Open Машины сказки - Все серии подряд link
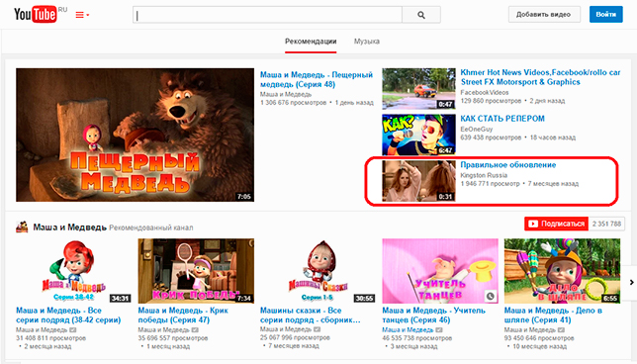 pyautogui.click(x=310, y=316)
